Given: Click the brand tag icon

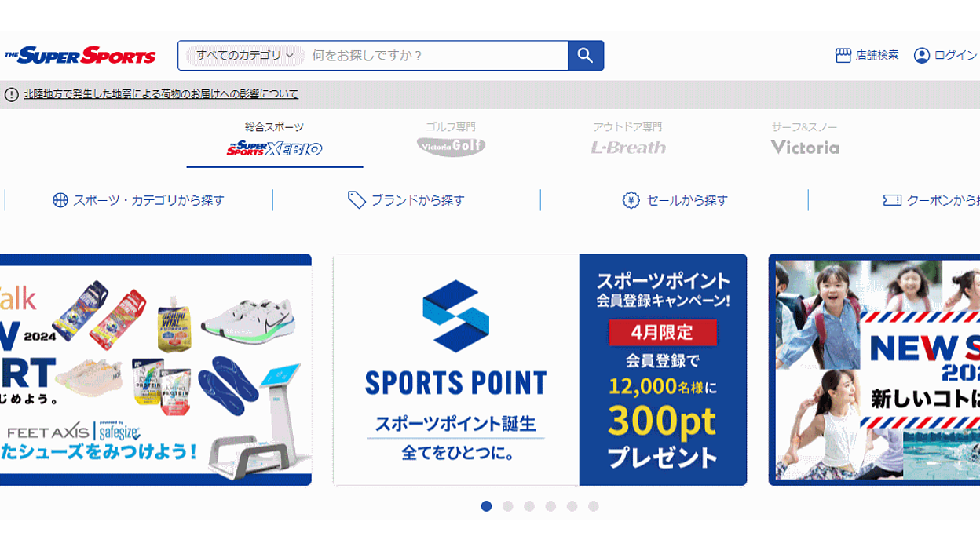Looking at the screenshot, I should (357, 200).
